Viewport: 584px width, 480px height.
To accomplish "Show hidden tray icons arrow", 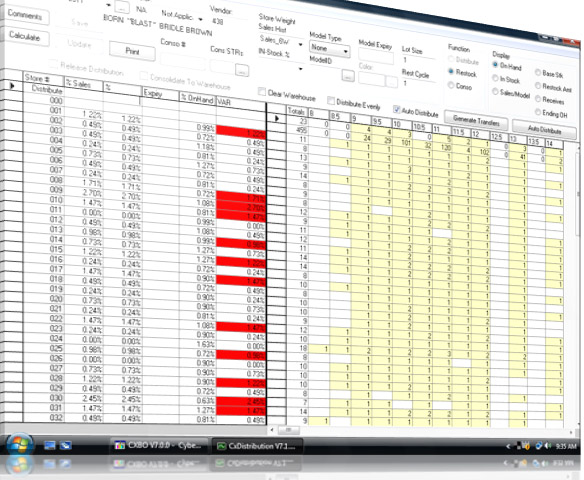I will pos(508,446).
